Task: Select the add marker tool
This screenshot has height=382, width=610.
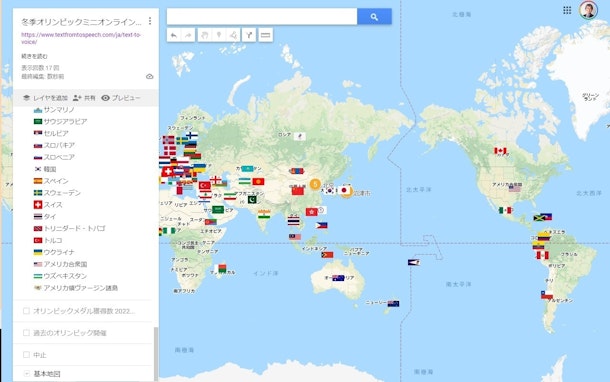Action: coord(219,35)
